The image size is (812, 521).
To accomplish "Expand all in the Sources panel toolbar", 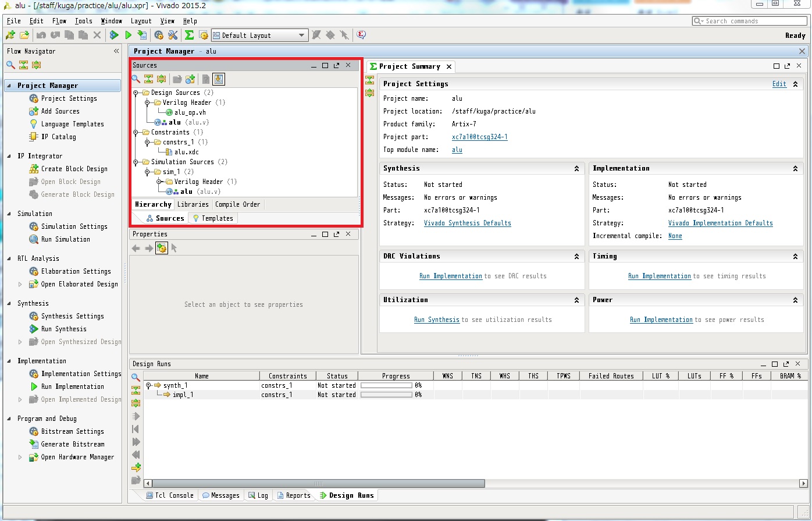I will click(161, 79).
